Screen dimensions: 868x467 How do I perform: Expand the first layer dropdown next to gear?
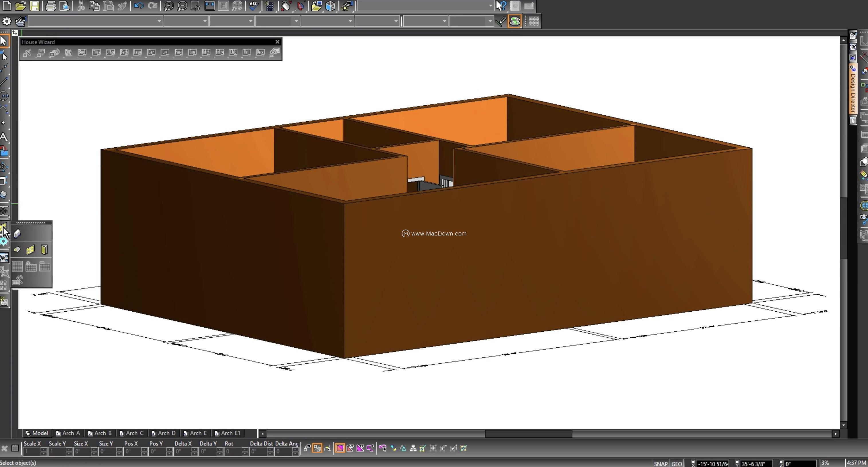159,21
